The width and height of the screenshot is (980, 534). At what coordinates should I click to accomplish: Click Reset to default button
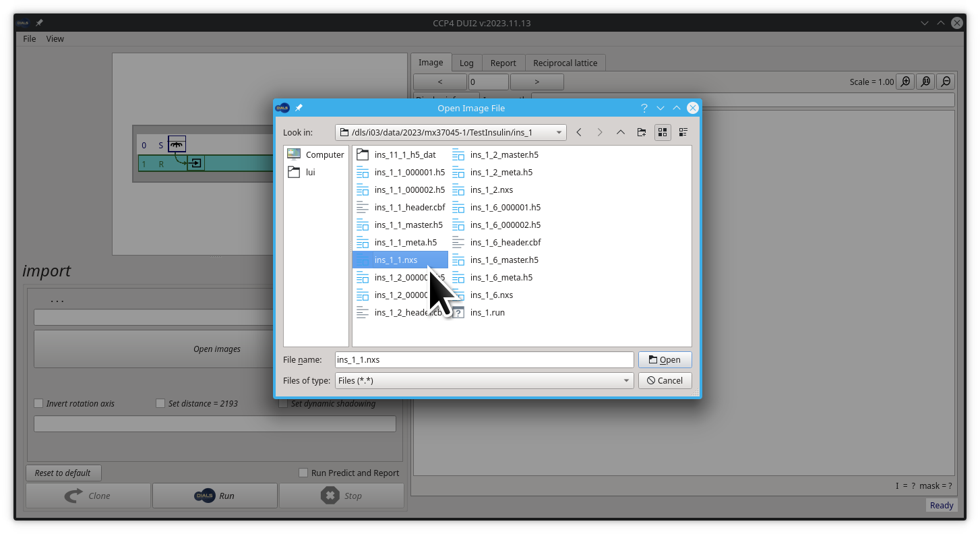click(x=63, y=473)
